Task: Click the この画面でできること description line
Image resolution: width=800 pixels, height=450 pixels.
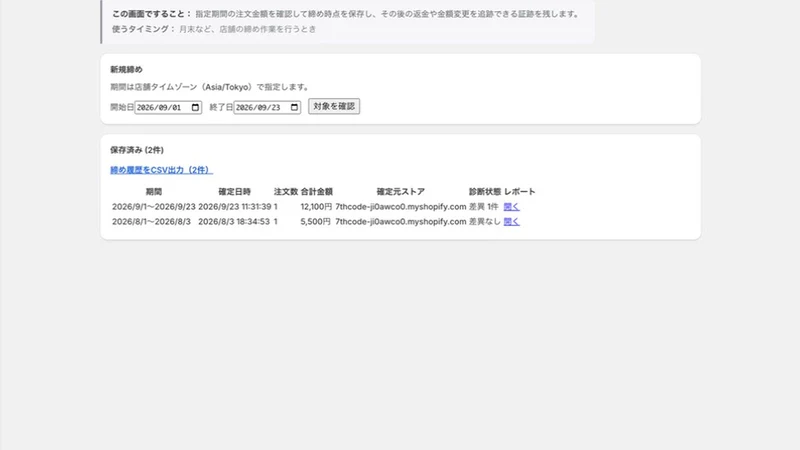Action: pyautogui.click(x=346, y=14)
